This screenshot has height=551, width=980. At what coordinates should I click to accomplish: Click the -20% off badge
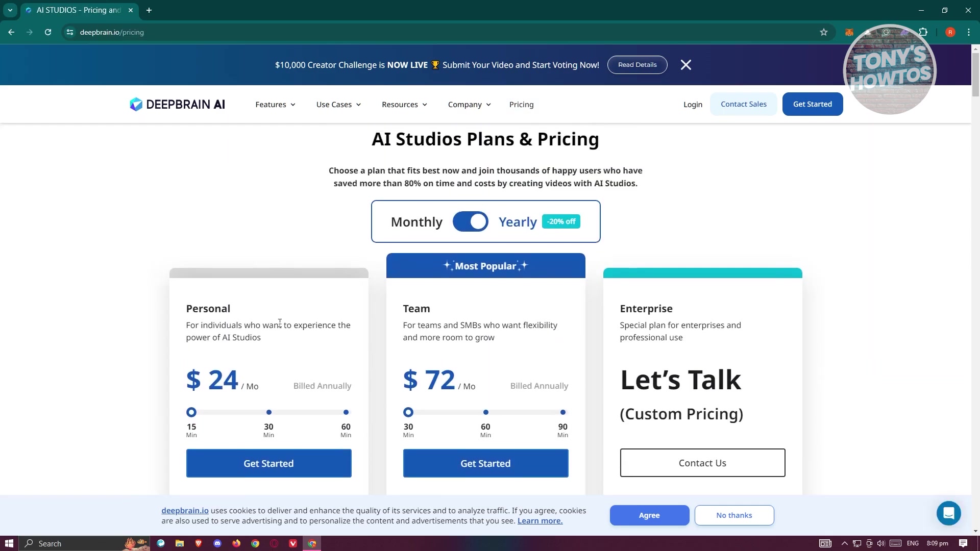click(561, 221)
